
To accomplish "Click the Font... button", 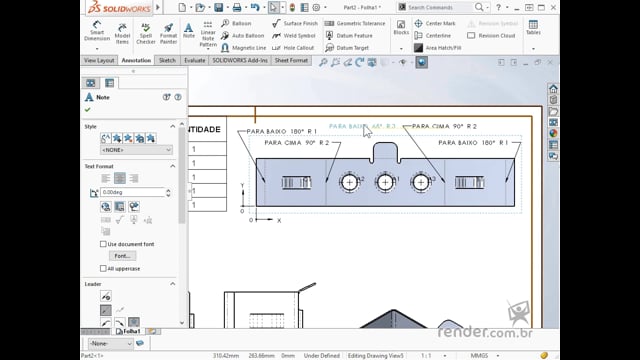I will tap(122, 256).
